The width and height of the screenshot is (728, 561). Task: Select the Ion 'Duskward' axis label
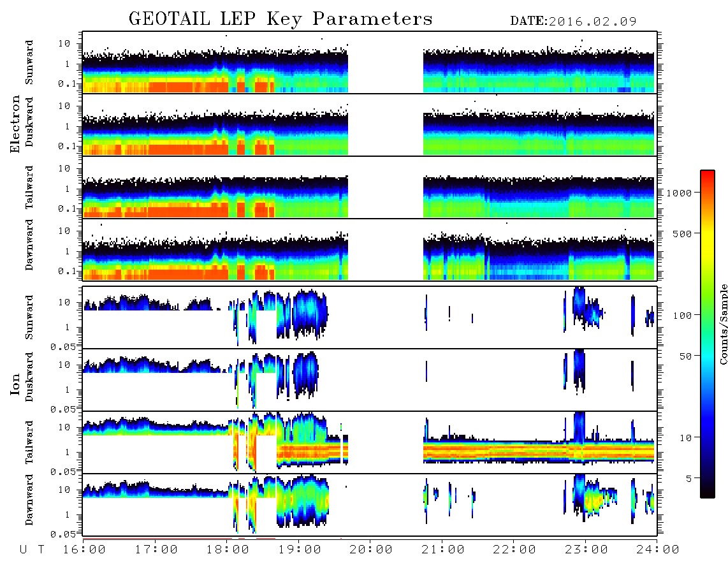(x=29, y=377)
